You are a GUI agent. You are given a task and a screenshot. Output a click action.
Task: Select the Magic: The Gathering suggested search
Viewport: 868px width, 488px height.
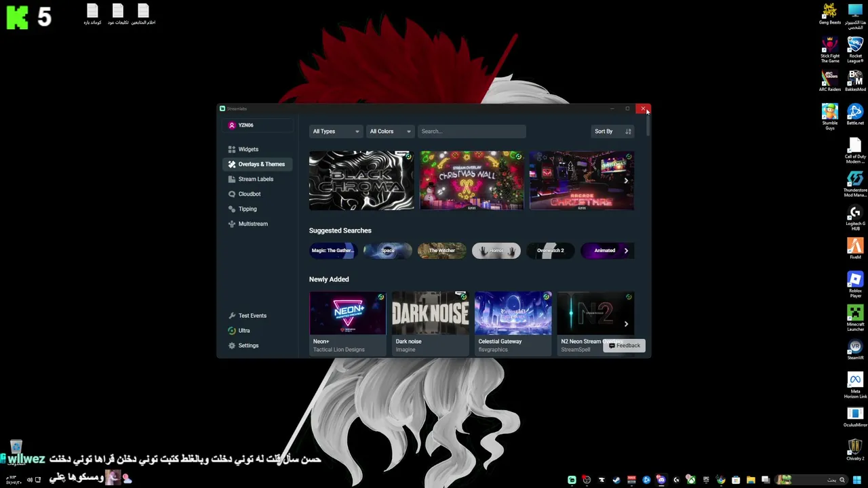tap(332, 251)
